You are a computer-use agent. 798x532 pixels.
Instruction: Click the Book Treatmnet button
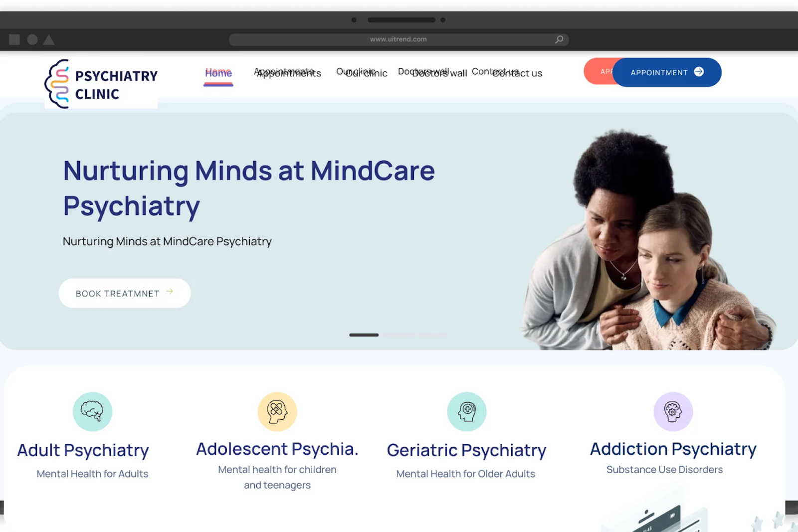125,293
